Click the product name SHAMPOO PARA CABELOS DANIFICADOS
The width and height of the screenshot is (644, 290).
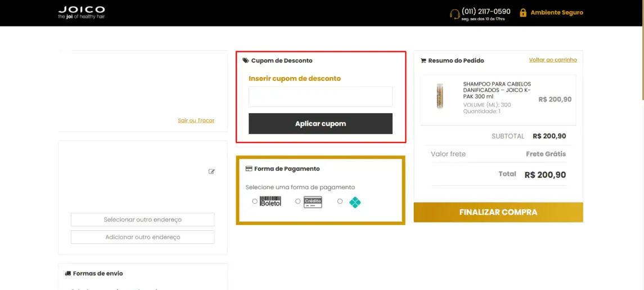tap(497, 90)
